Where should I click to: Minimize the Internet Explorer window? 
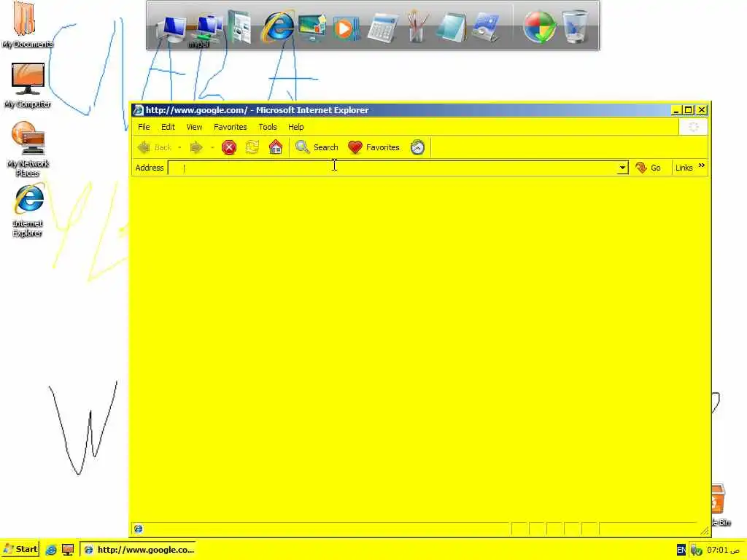click(676, 110)
